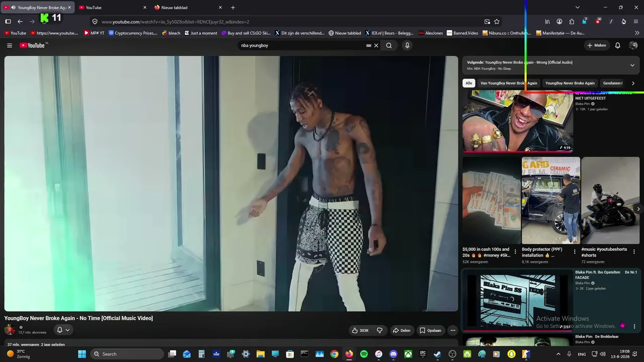Open the taskbar weather widget

click(x=18, y=354)
